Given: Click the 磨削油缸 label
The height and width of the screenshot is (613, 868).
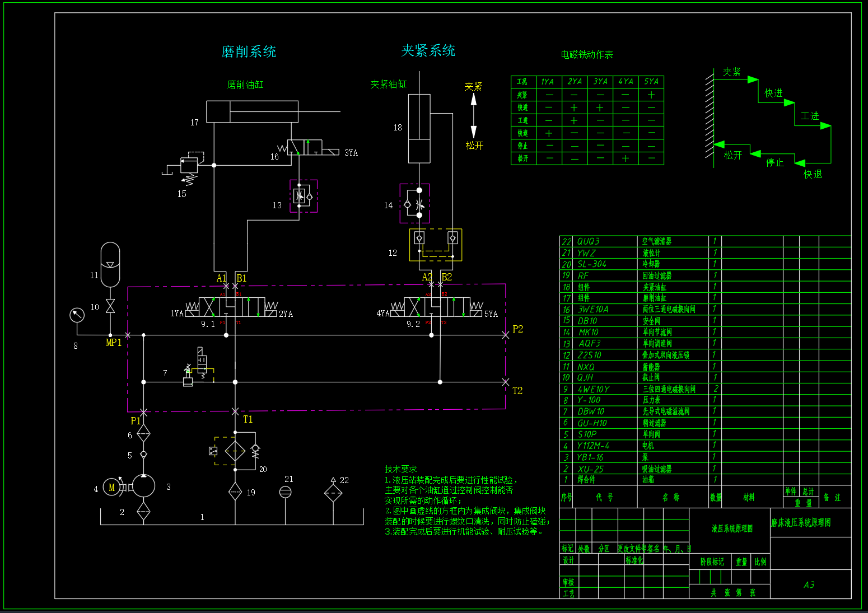Looking at the screenshot, I should coord(245,85).
